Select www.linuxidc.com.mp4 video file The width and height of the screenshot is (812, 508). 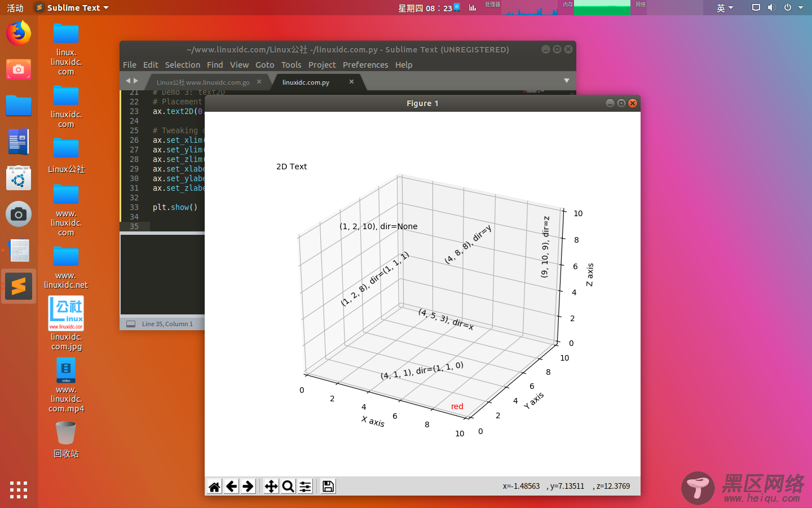coord(66,386)
